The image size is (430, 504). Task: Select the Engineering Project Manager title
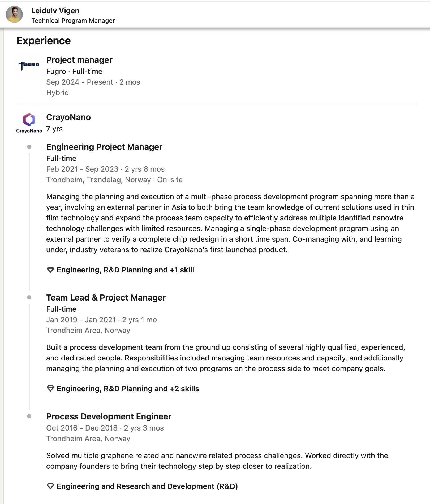tap(104, 147)
